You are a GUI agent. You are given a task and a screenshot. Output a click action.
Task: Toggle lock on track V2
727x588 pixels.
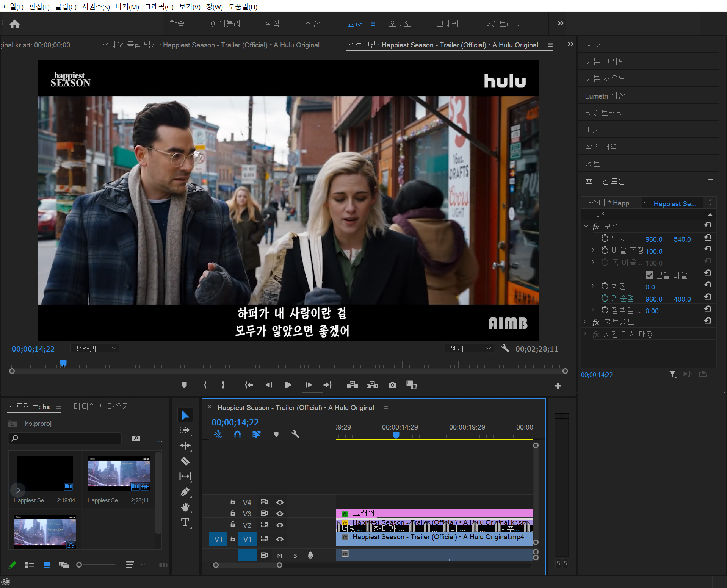(x=233, y=525)
